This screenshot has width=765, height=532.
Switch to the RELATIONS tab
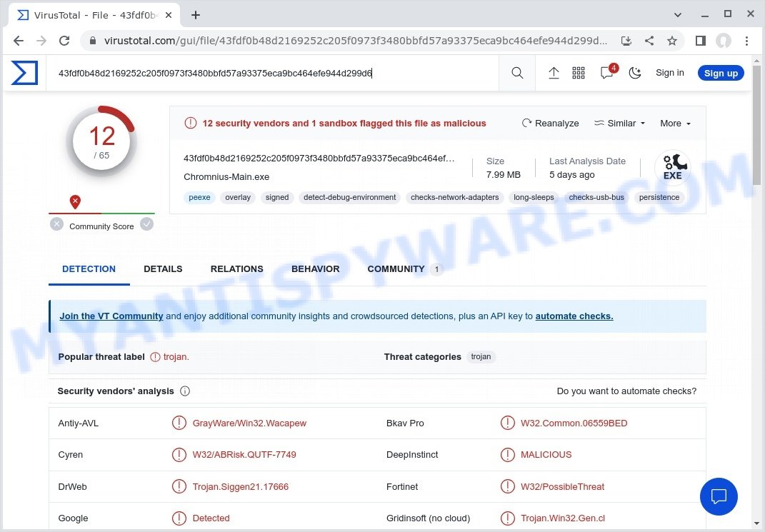click(236, 269)
